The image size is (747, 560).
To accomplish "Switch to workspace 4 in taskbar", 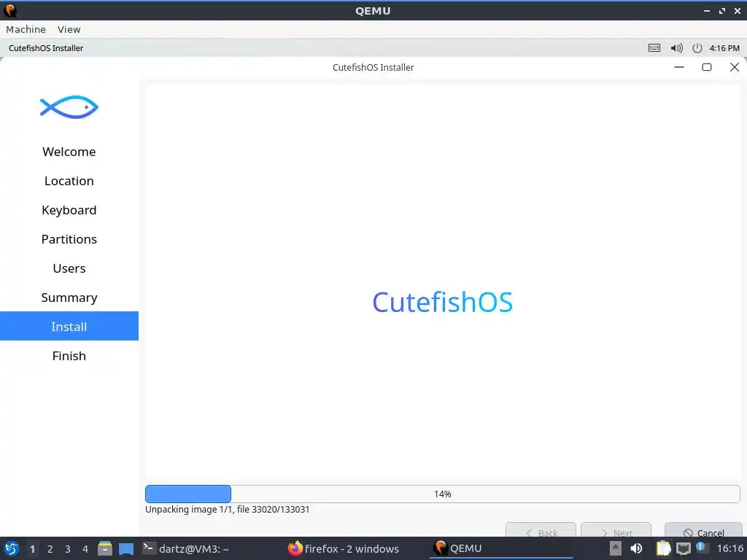I will [x=85, y=549].
